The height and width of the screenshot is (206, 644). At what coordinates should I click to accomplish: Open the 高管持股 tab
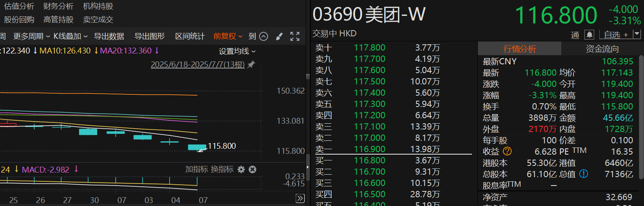[x=58, y=20]
